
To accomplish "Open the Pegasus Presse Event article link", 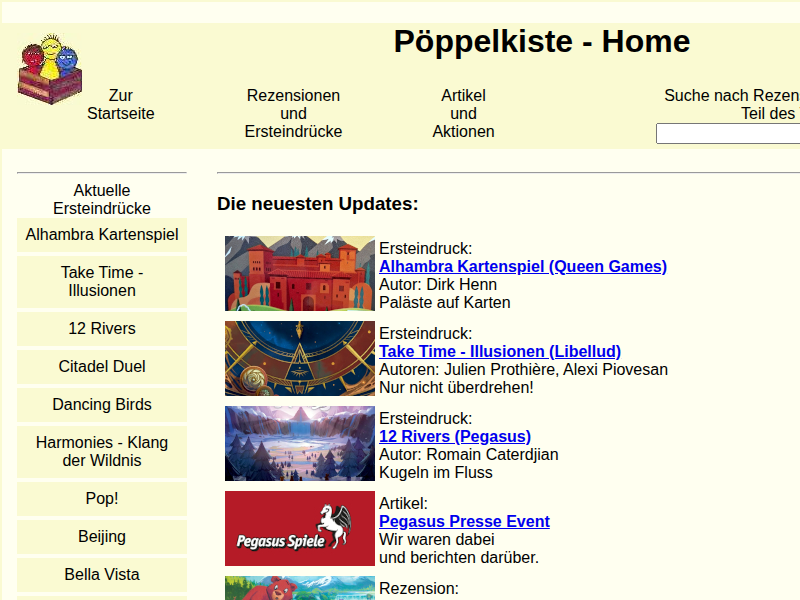I will (x=464, y=521).
